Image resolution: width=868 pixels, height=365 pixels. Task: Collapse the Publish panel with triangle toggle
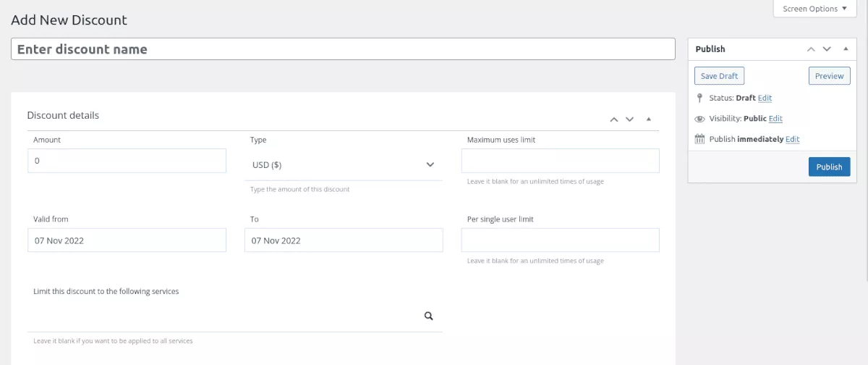[x=846, y=49]
